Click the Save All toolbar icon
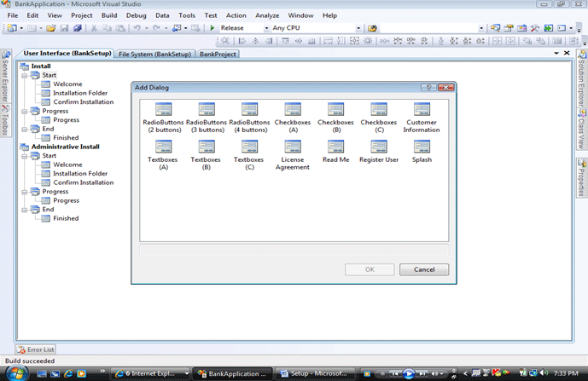588x381 pixels. 78,28
